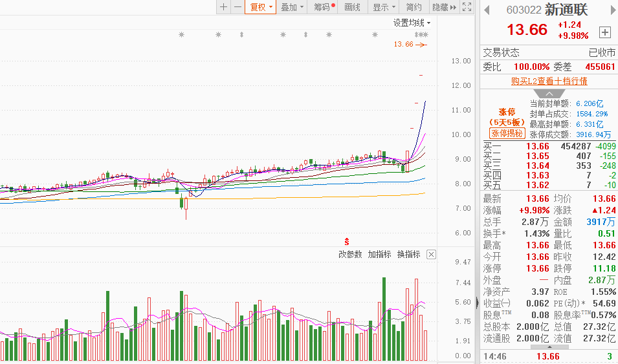Close the volume indicator panel
The width and height of the screenshot is (618, 364).
(x=431, y=255)
